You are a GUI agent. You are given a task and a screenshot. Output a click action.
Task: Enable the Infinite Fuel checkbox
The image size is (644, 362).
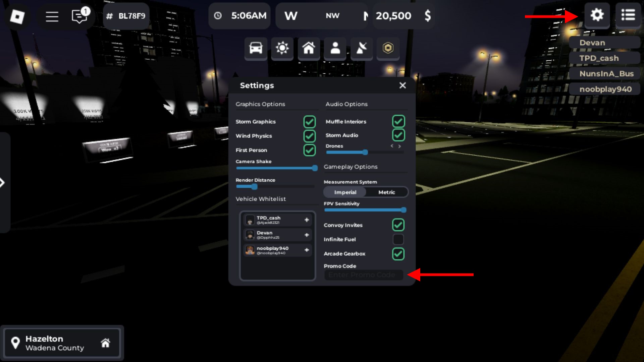pos(398,239)
